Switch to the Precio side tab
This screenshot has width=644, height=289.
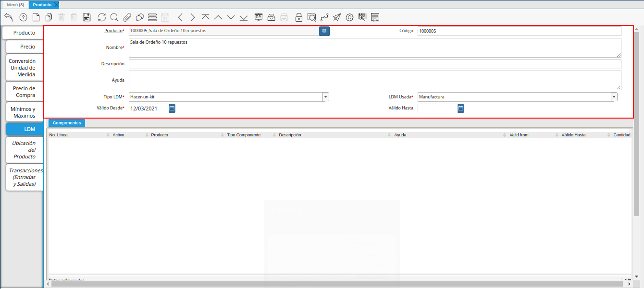pos(24,47)
